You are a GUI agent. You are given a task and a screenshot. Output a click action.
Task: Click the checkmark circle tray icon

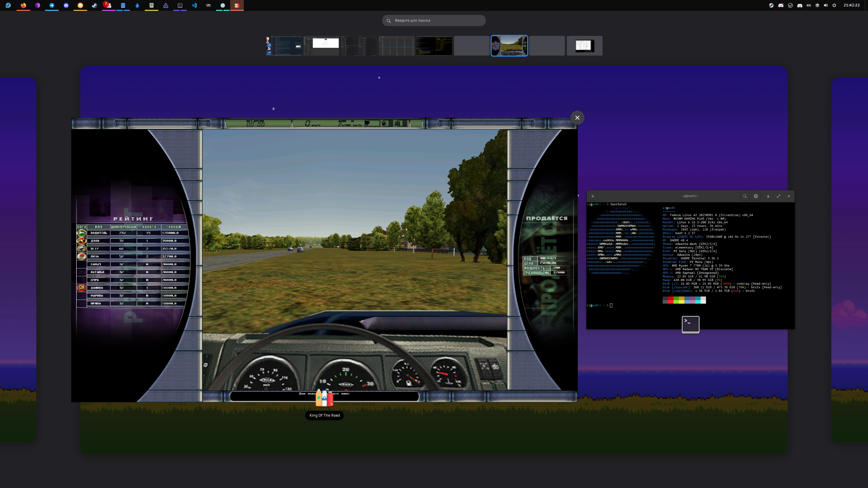790,5
